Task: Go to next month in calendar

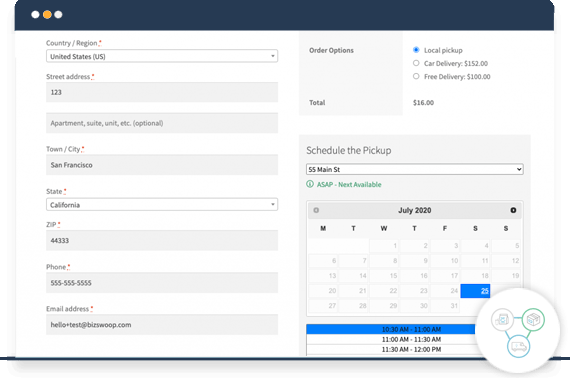Action: pyautogui.click(x=513, y=210)
